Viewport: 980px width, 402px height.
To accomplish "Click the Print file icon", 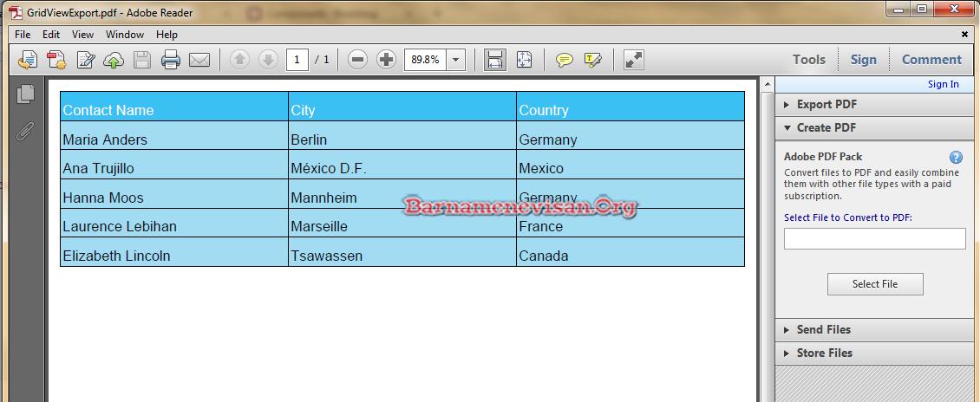I will click(171, 60).
